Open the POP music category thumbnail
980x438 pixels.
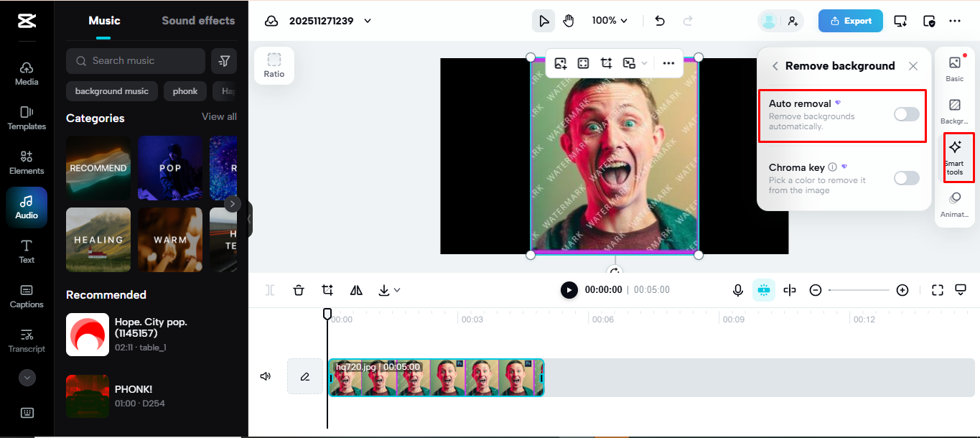click(x=170, y=167)
